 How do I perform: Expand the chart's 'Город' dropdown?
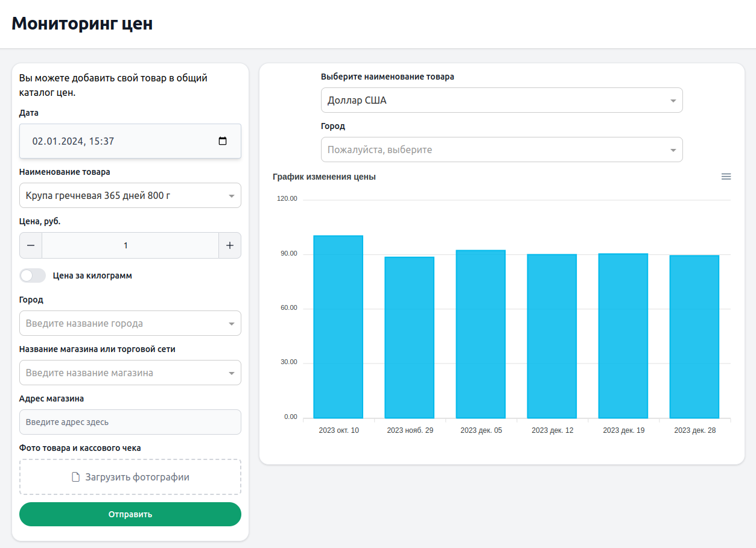tap(501, 150)
